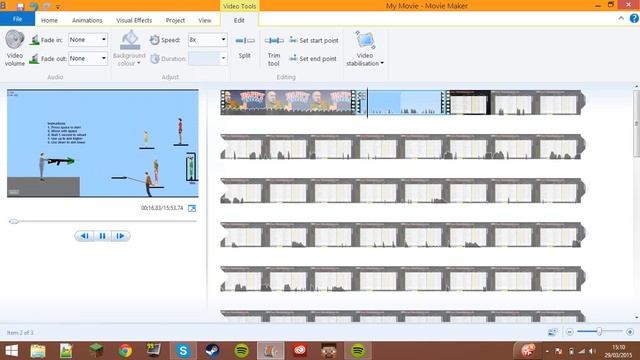This screenshot has height=360, width=640.
Task: Step to previous frame
Action: (x=84, y=236)
